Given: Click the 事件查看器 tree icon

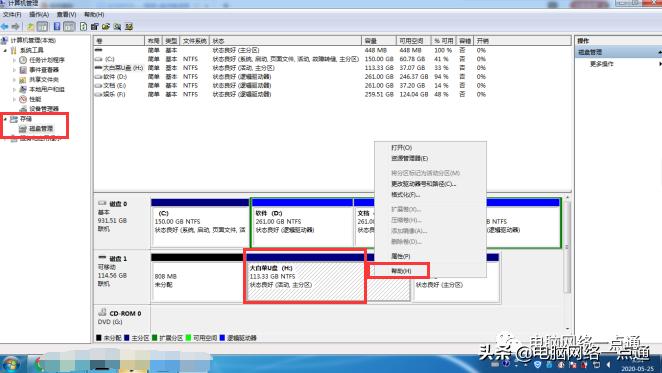Looking at the screenshot, I should (x=23, y=70).
